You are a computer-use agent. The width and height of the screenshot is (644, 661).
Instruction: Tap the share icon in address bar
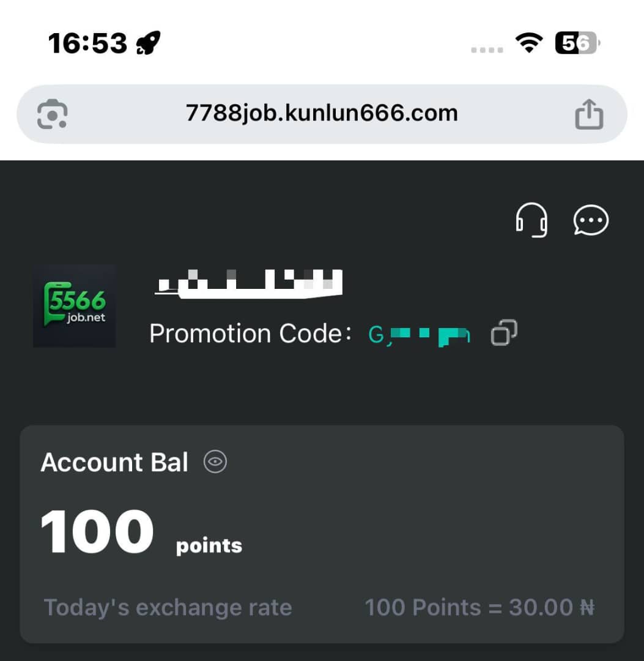pyautogui.click(x=589, y=114)
